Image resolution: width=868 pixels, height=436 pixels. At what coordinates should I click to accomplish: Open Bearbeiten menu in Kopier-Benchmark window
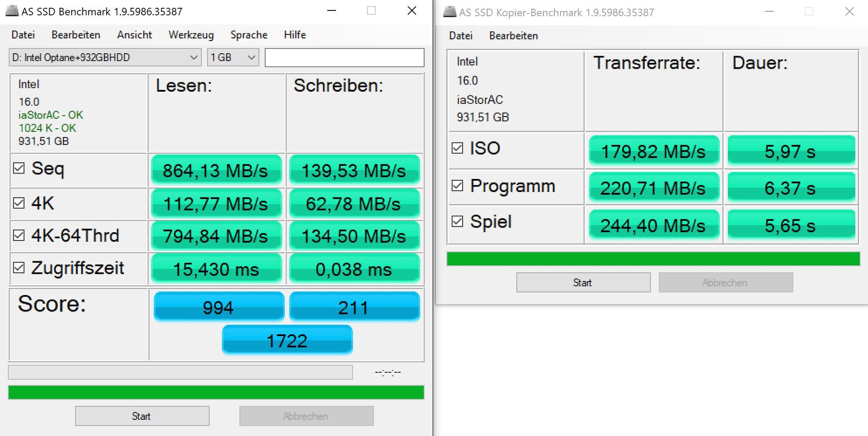coord(513,36)
